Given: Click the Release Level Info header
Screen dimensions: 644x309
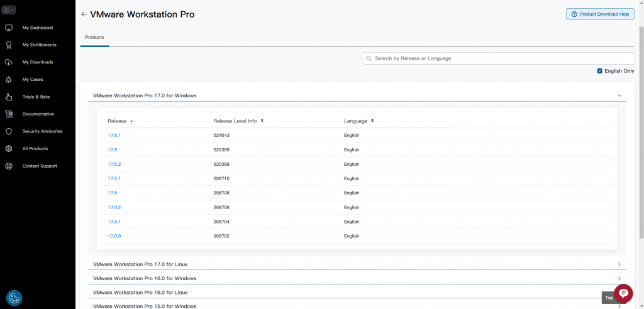Looking at the screenshot, I should click(x=235, y=121).
